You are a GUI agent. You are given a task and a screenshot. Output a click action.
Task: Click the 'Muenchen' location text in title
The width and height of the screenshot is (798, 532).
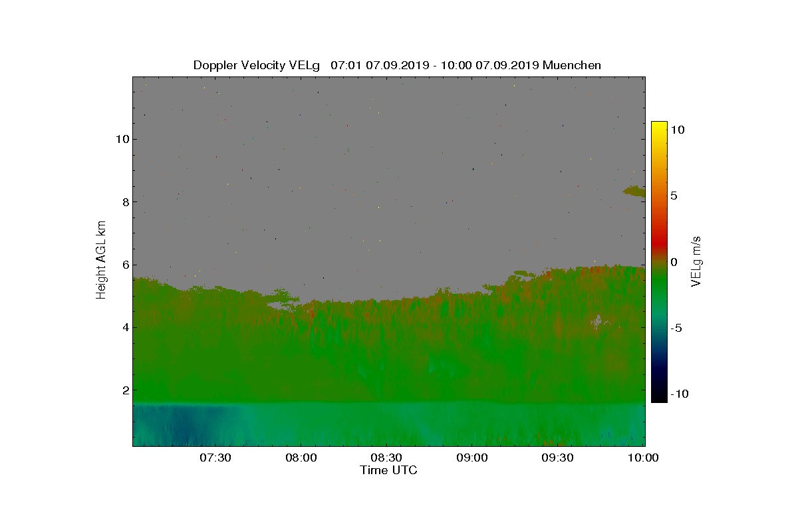coord(572,65)
